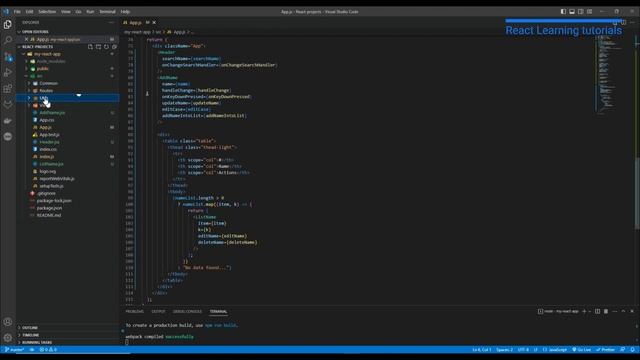Open the Search view in activity bar
640x360 pixels.
coord(8,40)
